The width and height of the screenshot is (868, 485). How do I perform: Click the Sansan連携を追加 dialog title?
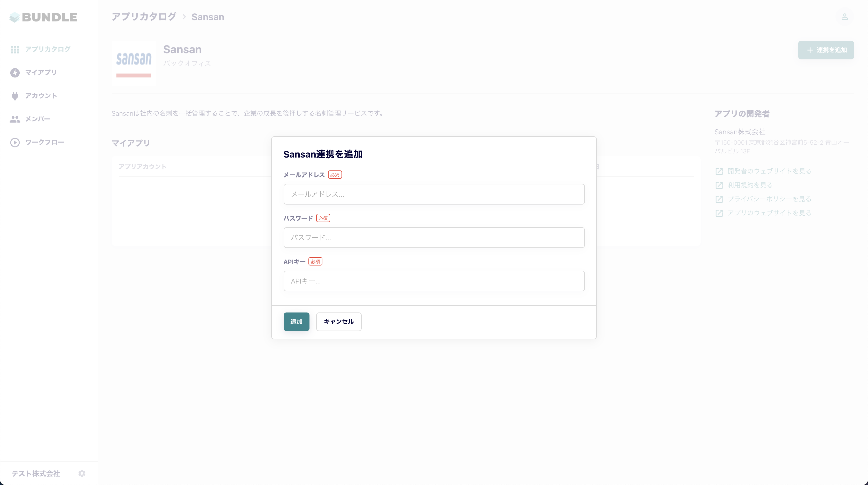coord(323,154)
